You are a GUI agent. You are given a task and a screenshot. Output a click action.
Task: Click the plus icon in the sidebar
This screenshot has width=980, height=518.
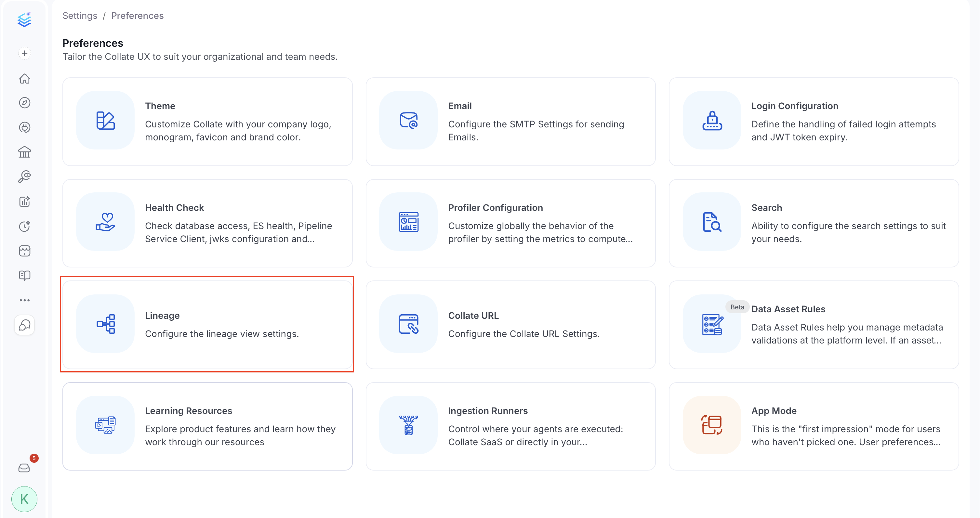pos(25,53)
